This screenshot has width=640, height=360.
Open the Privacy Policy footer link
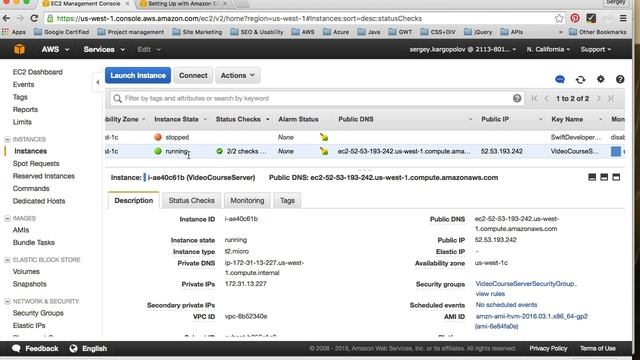tap(548, 348)
